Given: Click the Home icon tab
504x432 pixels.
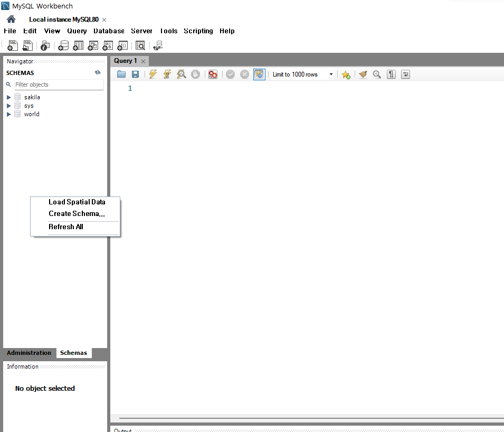Looking at the screenshot, I should [11, 20].
